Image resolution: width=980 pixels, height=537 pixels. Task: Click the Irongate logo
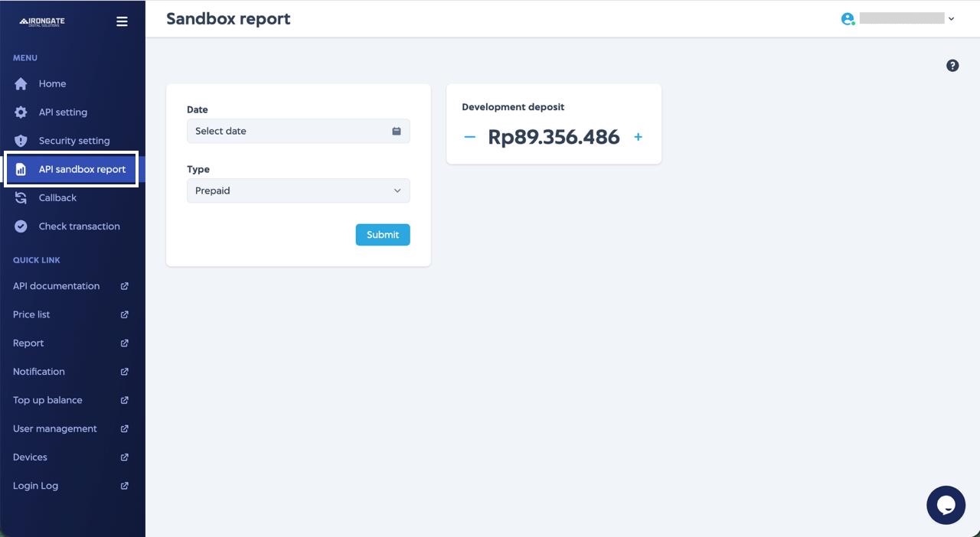pyautogui.click(x=42, y=21)
